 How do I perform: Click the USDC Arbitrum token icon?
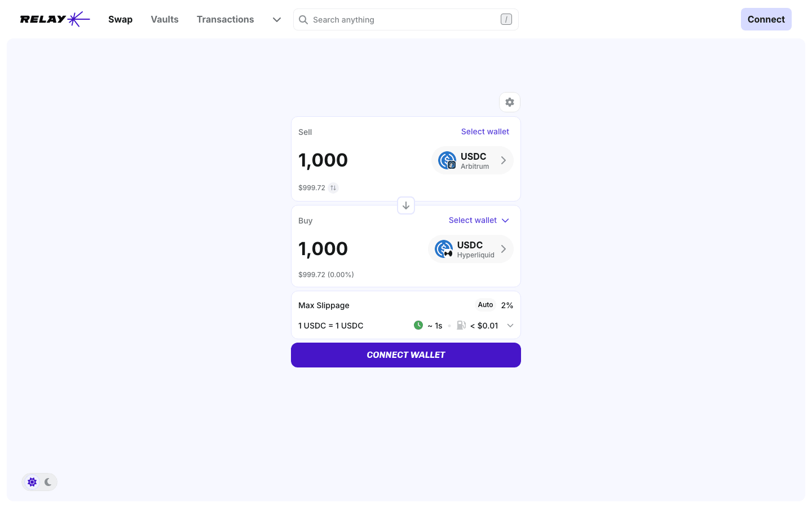[447, 160]
